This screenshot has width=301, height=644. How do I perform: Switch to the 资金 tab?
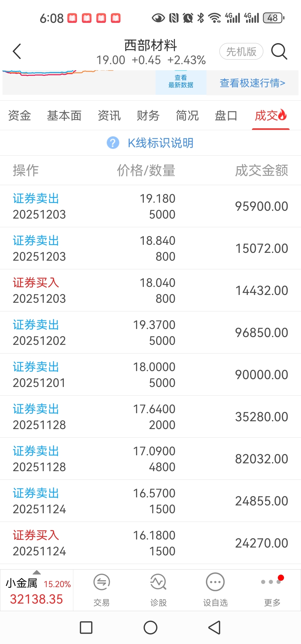[x=20, y=115]
